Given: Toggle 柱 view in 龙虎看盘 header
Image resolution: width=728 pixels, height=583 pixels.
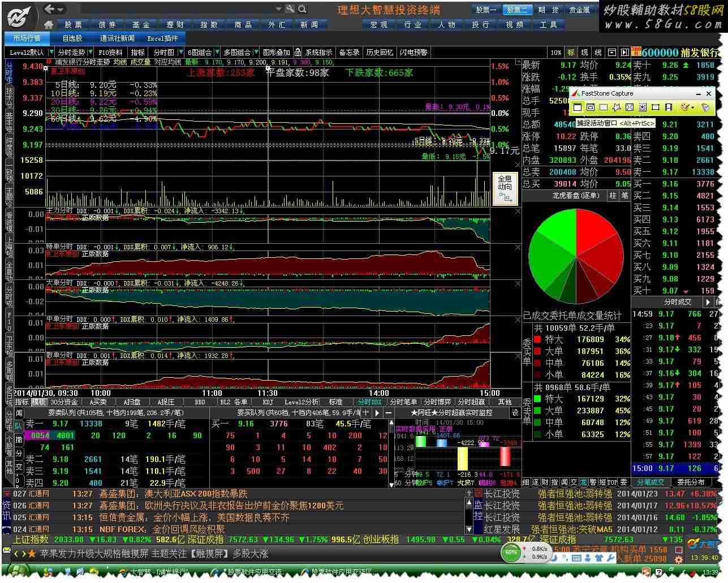Looking at the screenshot, I should (613, 195).
